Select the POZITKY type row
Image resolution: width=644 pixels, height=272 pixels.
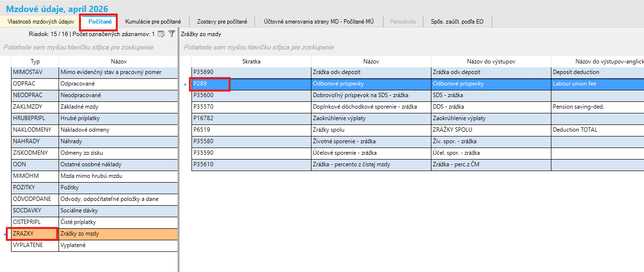tap(95, 188)
